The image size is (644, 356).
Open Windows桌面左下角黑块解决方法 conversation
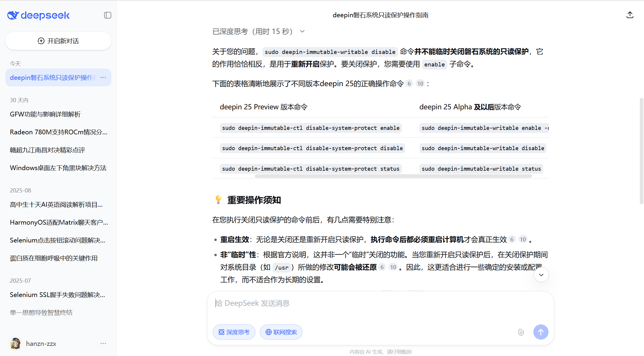pyautogui.click(x=58, y=168)
